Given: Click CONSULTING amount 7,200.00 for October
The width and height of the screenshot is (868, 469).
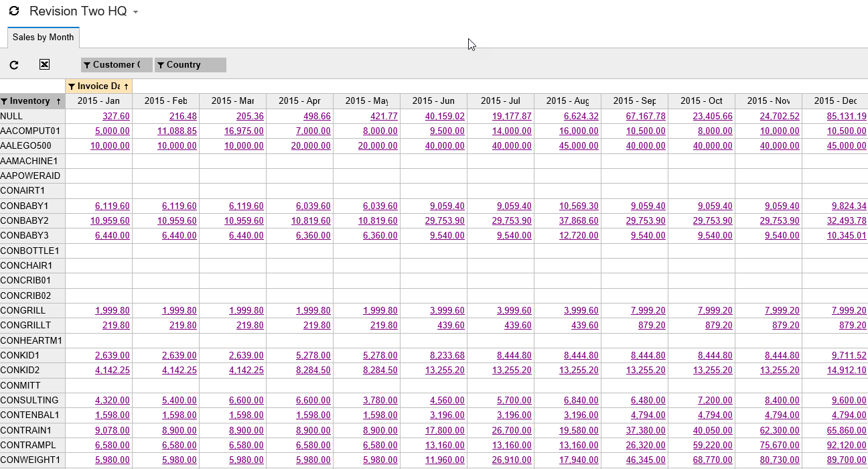Looking at the screenshot, I should tap(715, 401).
